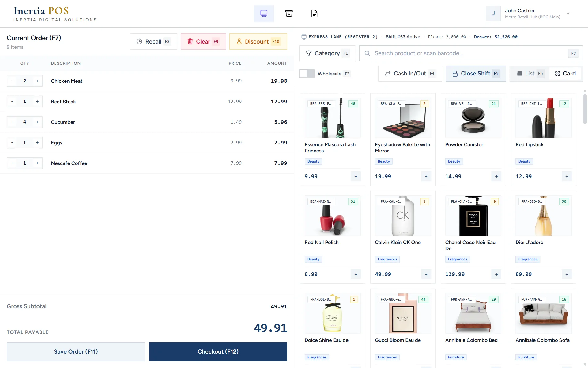Click the product list scrollbar
The image size is (588, 368).
coord(585,109)
